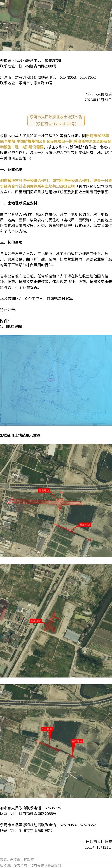Click paragraph starting 由当地乡镇人民政府（街道办事处）
The image size is (112, 868).
(56, 223)
